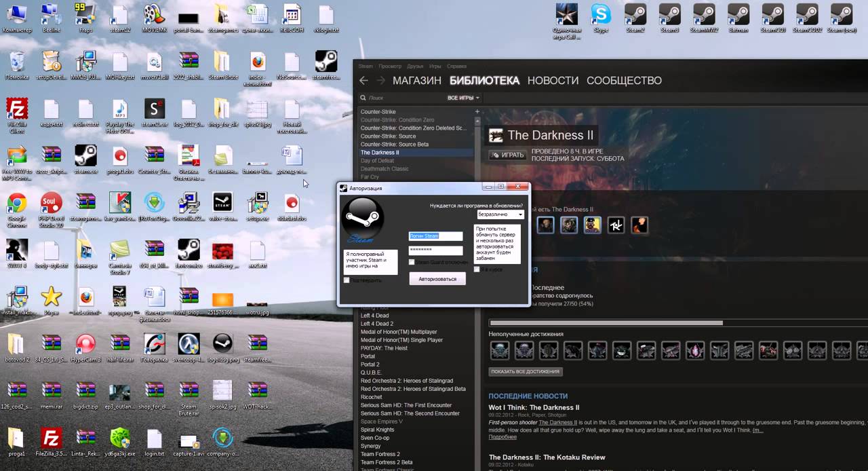Viewport: 868px width, 471px height.
Task: Click the add game plus icon in library
Action: [x=477, y=111]
